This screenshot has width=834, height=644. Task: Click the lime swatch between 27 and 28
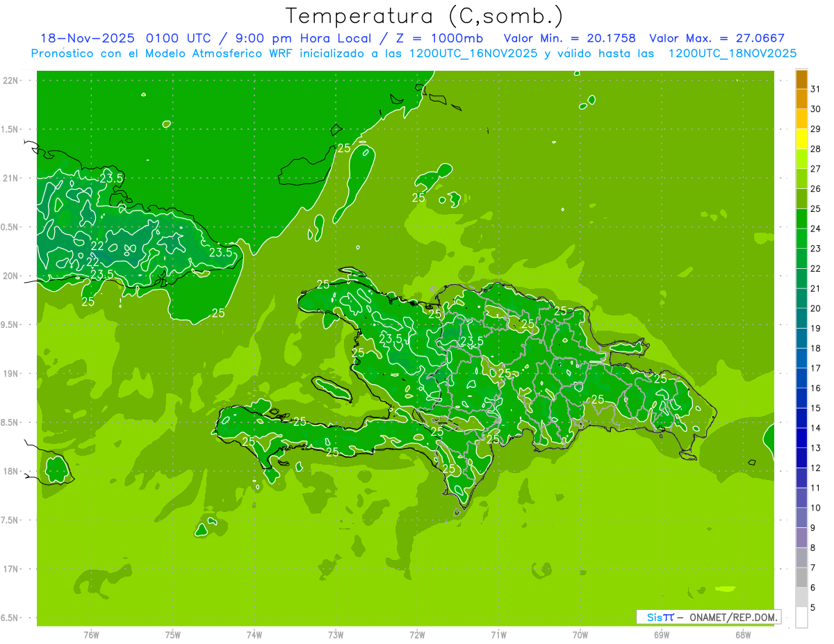(801, 159)
